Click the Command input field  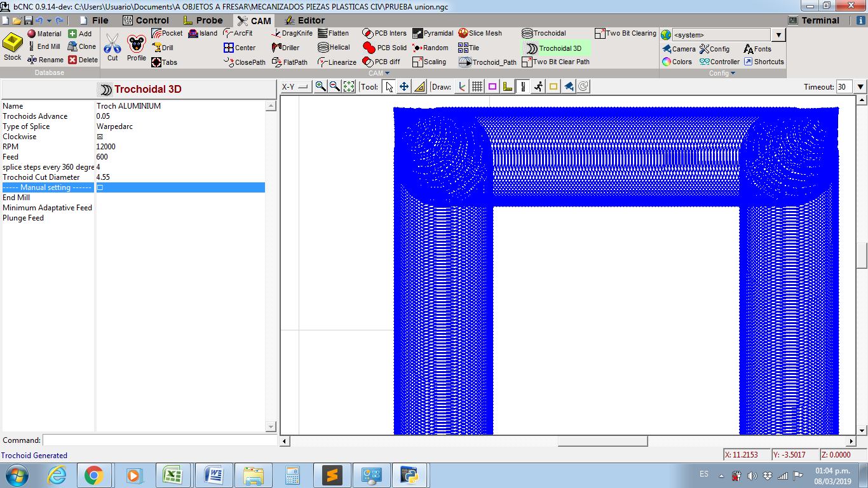[159, 440]
